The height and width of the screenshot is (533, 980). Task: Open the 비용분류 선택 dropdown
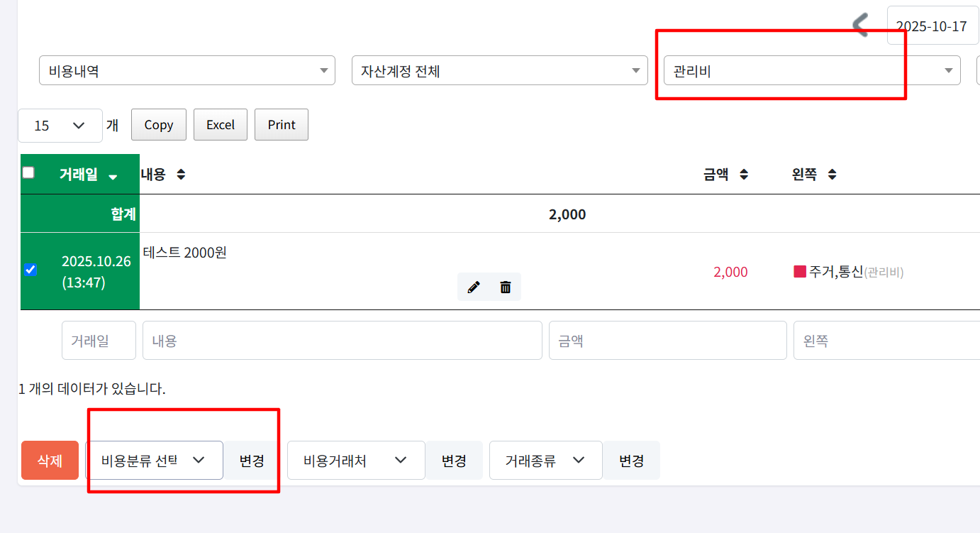point(154,460)
